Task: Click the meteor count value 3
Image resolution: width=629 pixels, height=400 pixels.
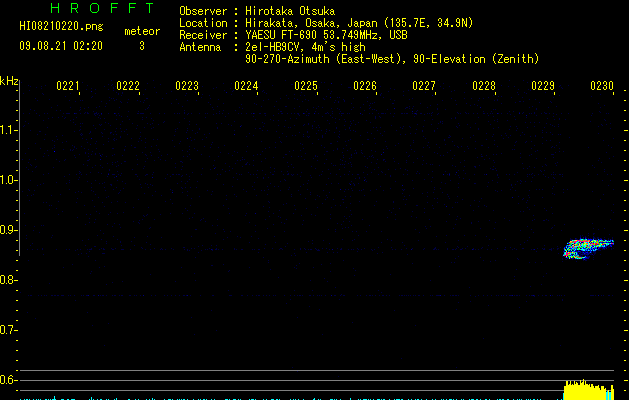Action: tap(142, 46)
